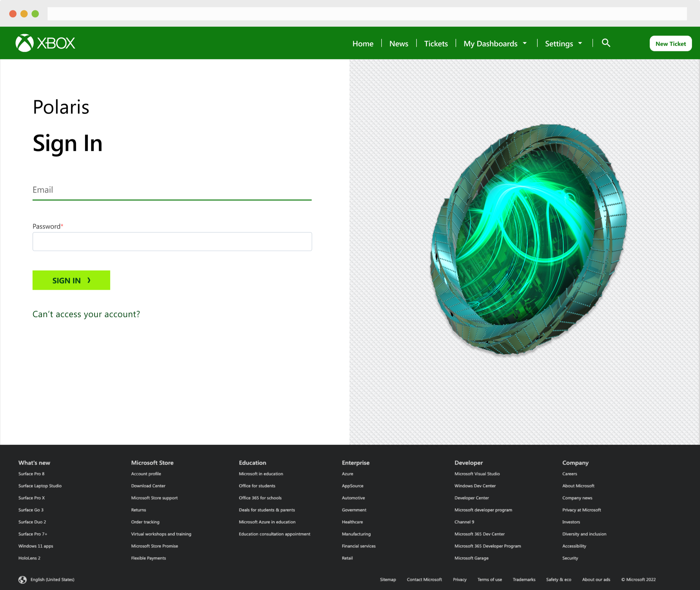The height and width of the screenshot is (590, 700).
Task: Expand the My Dashboards dropdown arrow
Action: pyautogui.click(x=525, y=43)
